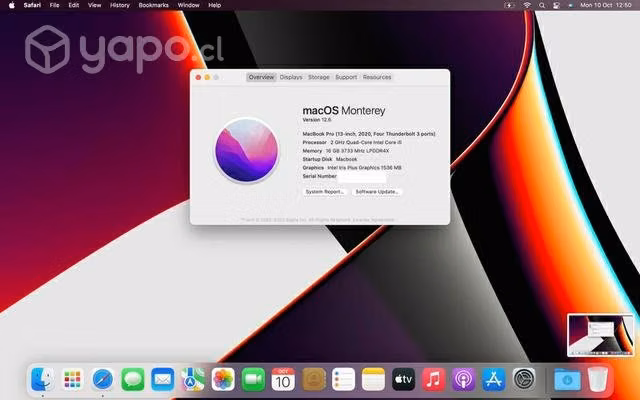The width and height of the screenshot is (640, 400).
Task: Open Finder from the Dock
Action: coord(42,379)
